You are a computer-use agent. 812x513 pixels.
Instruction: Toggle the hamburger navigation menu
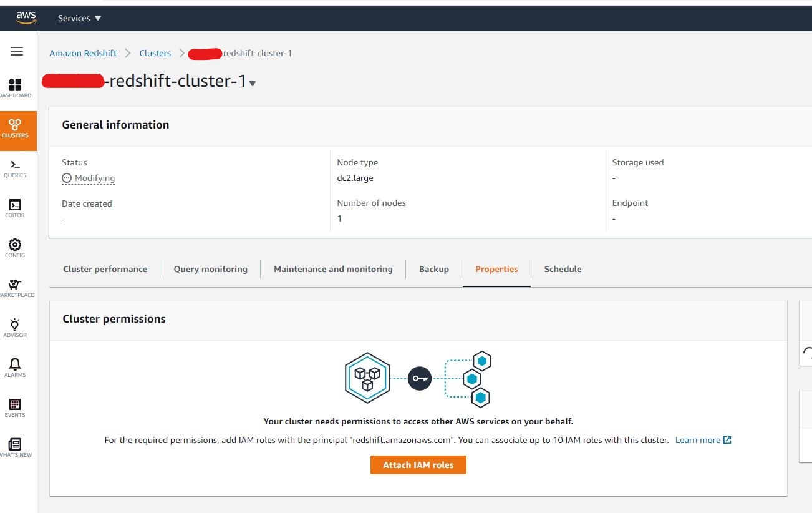(x=17, y=52)
